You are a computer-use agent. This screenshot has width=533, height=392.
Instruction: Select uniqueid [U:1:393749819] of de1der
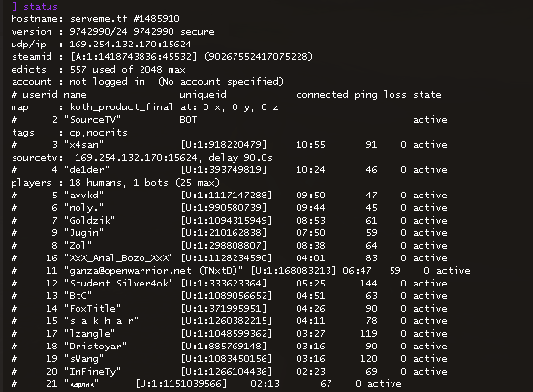[224, 170]
